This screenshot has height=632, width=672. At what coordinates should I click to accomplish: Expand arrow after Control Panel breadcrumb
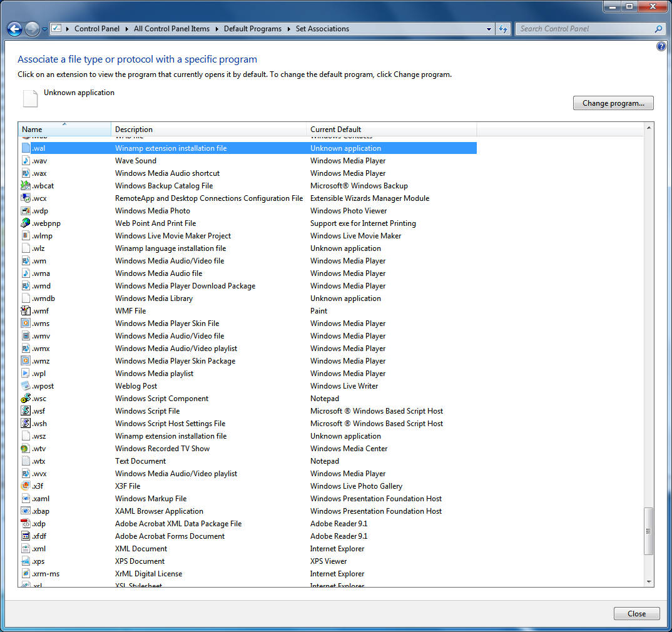click(x=127, y=29)
